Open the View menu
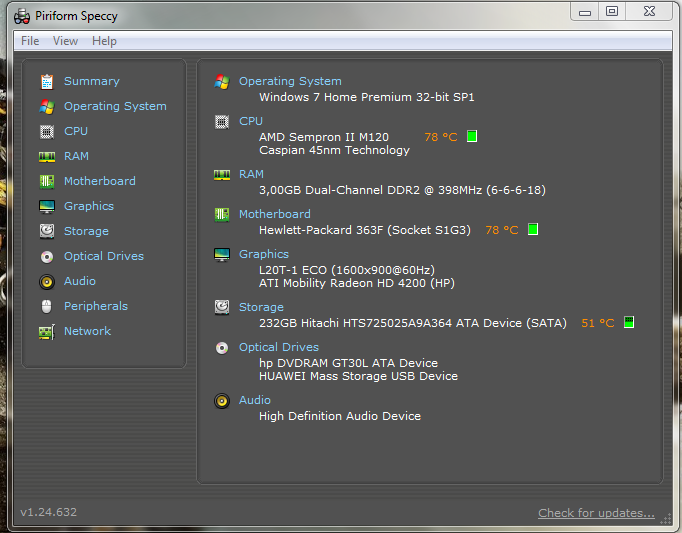The height and width of the screenshot is (533, 682). [65, 41]
